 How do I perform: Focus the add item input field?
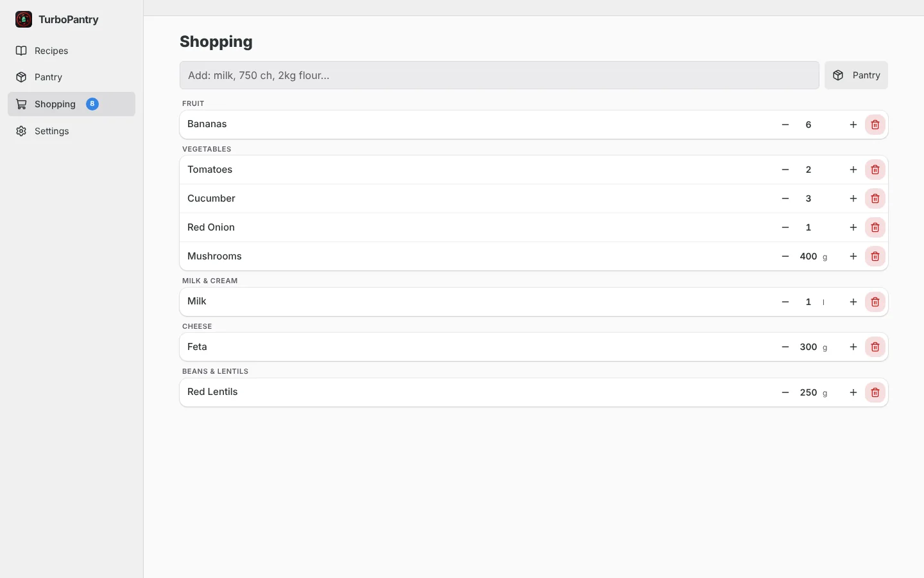(x=499, y=75)
